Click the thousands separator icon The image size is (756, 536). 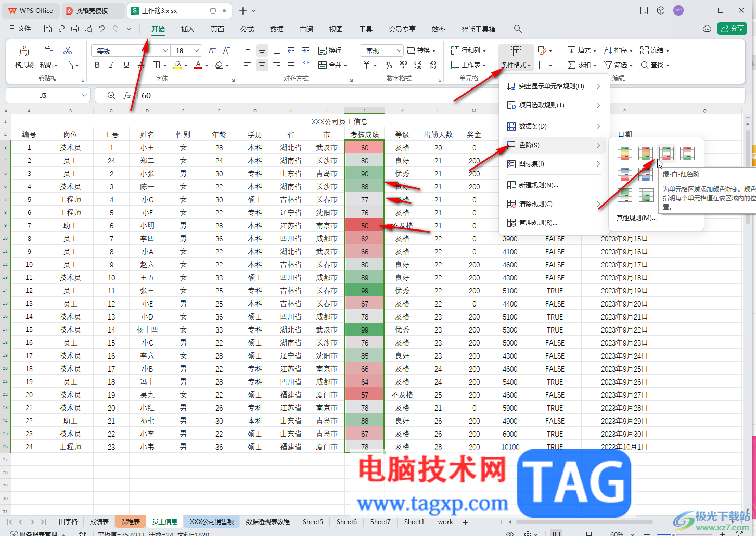(403, 65)
